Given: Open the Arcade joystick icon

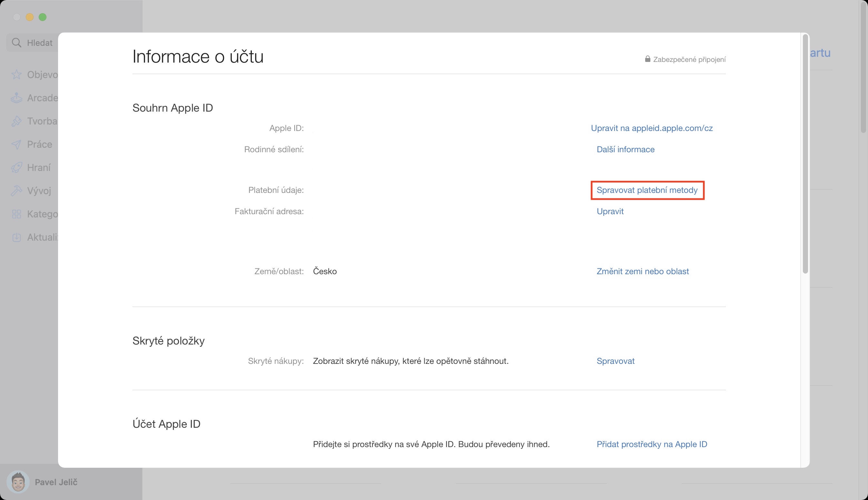Looking at the screenshot, I should coord(16,98).
